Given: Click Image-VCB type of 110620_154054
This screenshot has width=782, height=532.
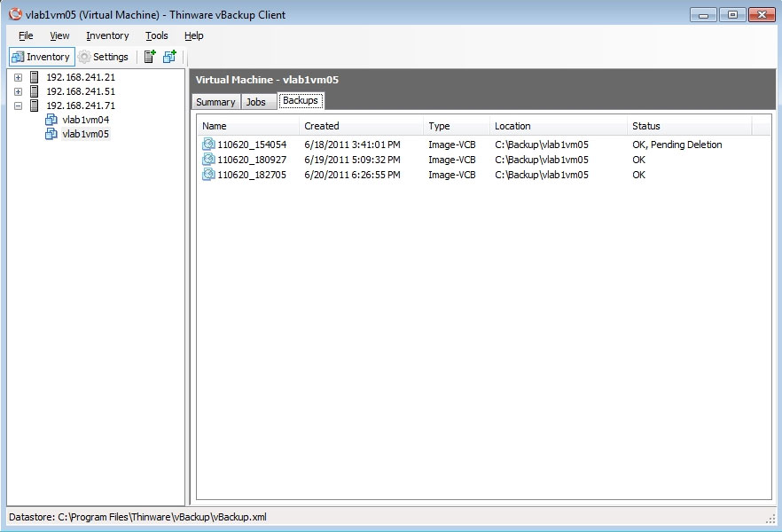Looking at the screenshot, I should pos(452,145).
